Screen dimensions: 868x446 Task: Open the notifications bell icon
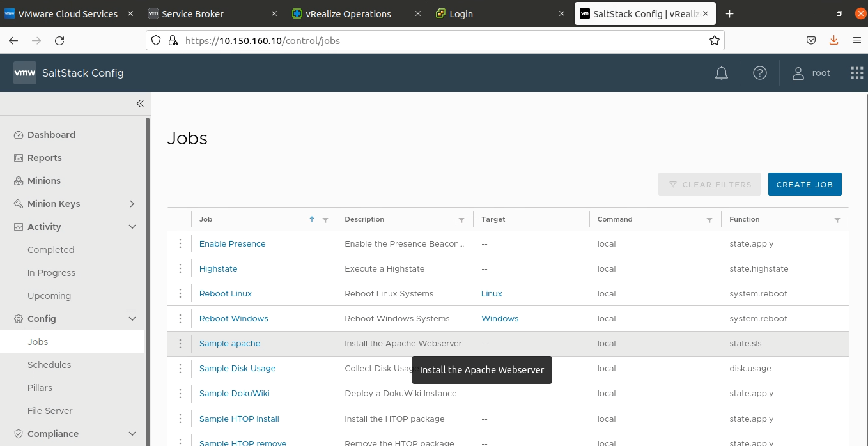pos(721,73)
